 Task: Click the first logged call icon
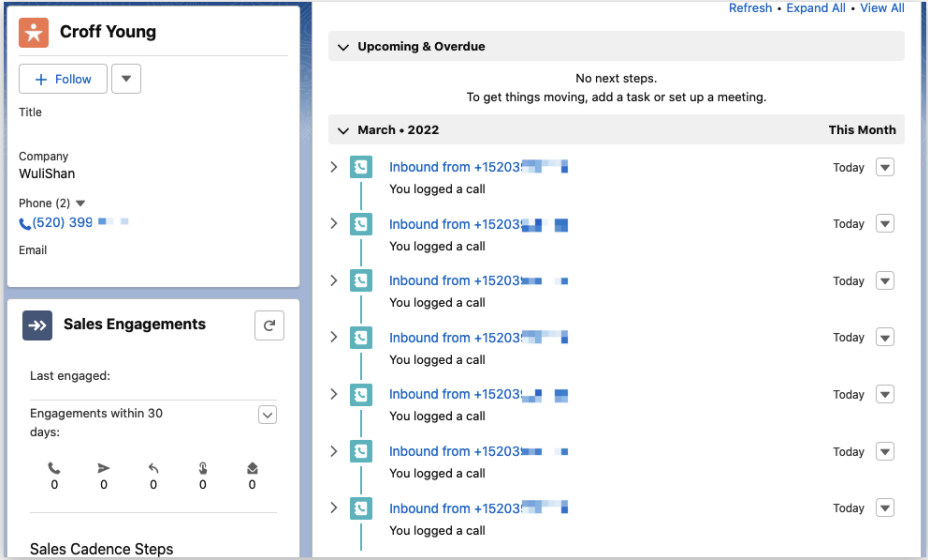pos(361,167)
